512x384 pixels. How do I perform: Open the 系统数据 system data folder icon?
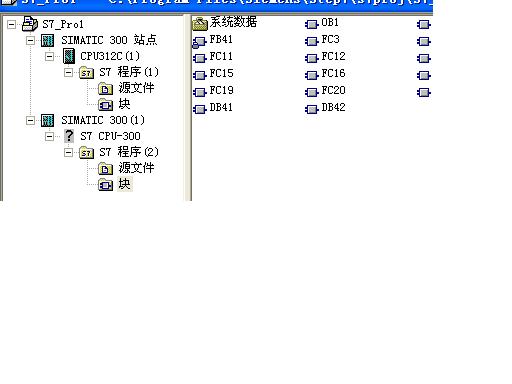(x=200, y=24)
